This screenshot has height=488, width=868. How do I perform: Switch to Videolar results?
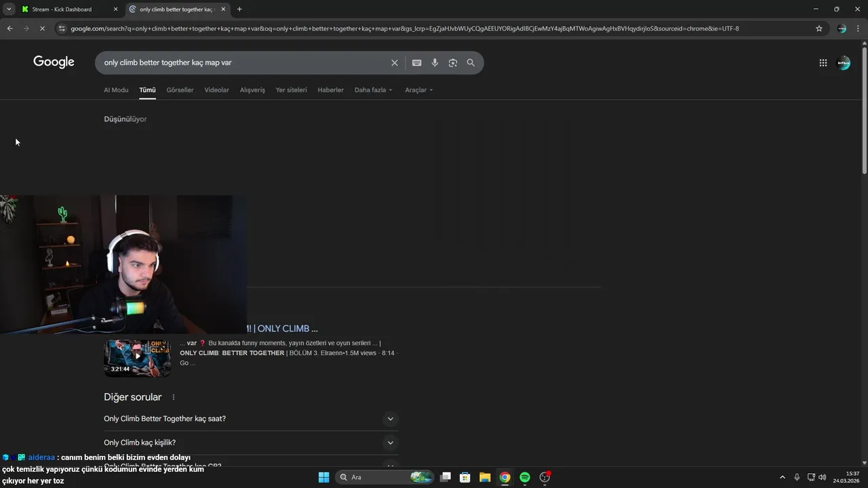(217, 90)
